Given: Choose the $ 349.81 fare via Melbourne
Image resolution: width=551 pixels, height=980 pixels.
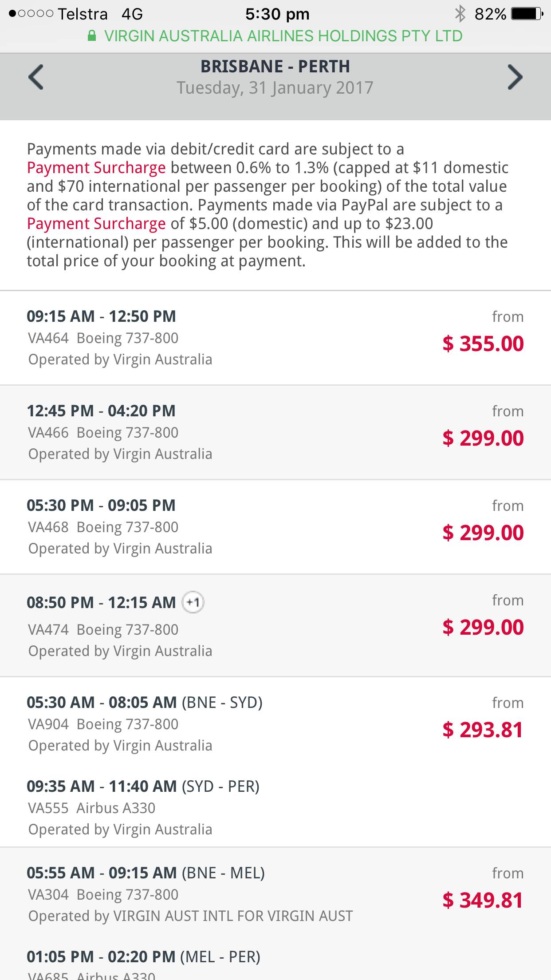Looking at the screenshot, I should click(483, 901).
